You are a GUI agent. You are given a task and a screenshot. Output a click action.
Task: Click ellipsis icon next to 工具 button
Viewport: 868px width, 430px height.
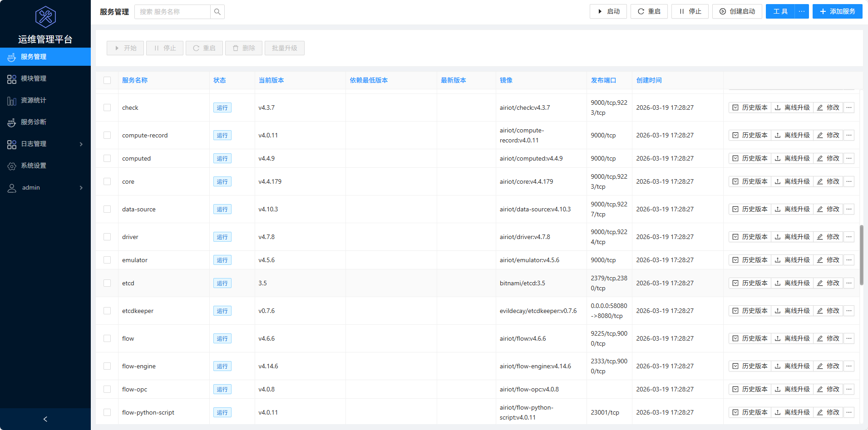coord(801,11)
